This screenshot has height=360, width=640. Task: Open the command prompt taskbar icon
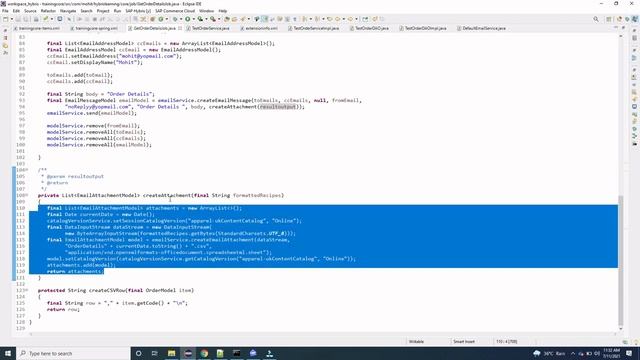[236, 353]
